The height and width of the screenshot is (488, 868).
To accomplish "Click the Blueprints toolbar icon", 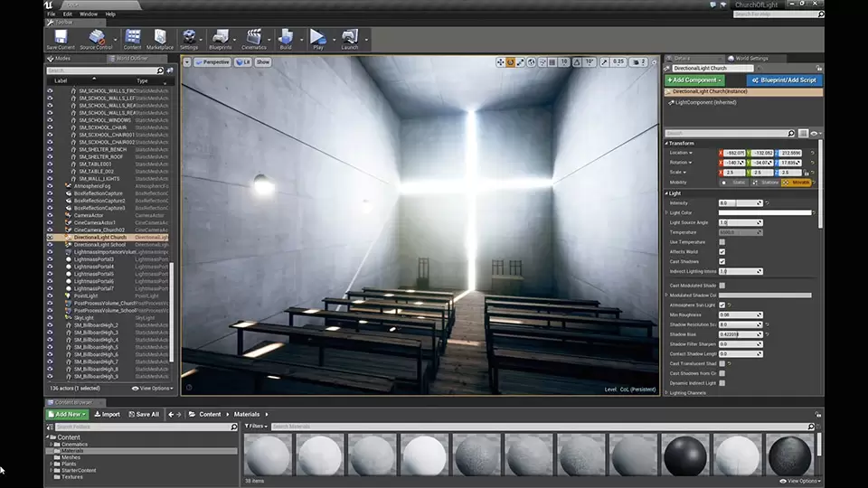I will tap(220, 38).
